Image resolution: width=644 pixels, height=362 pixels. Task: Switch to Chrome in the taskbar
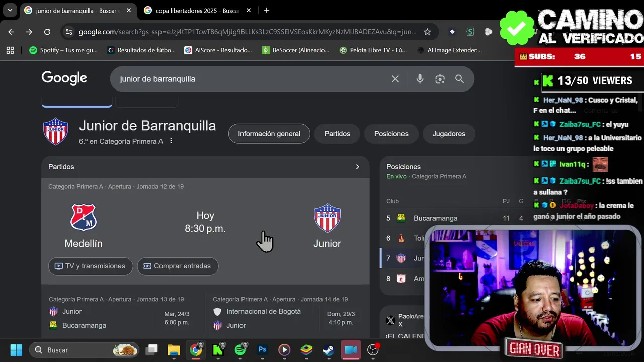pos(196,350)
